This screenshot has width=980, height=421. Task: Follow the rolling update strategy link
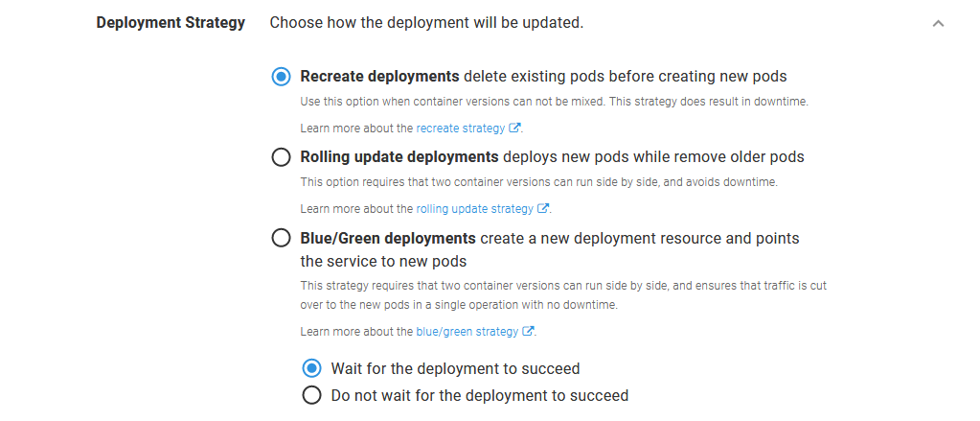tap(474, 208)
